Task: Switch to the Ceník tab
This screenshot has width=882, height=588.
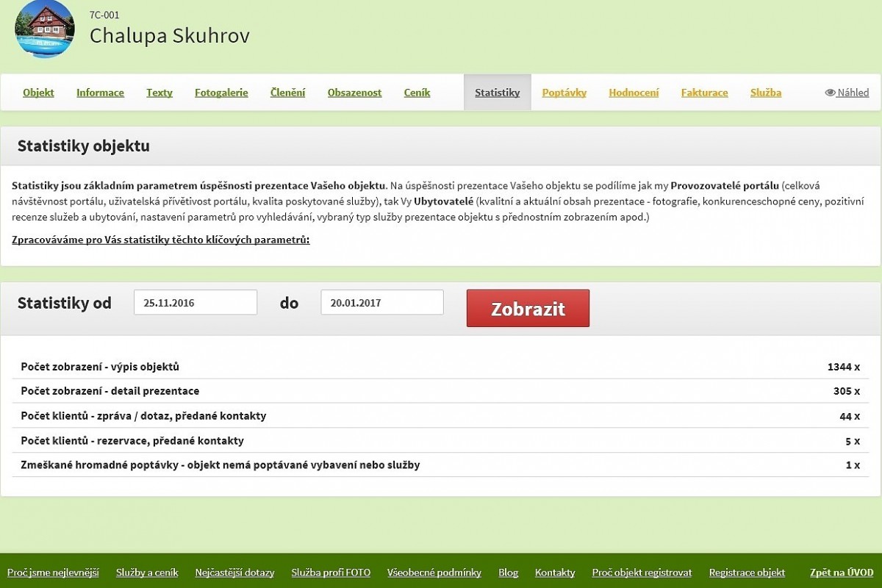Action: tap(417, 93)
